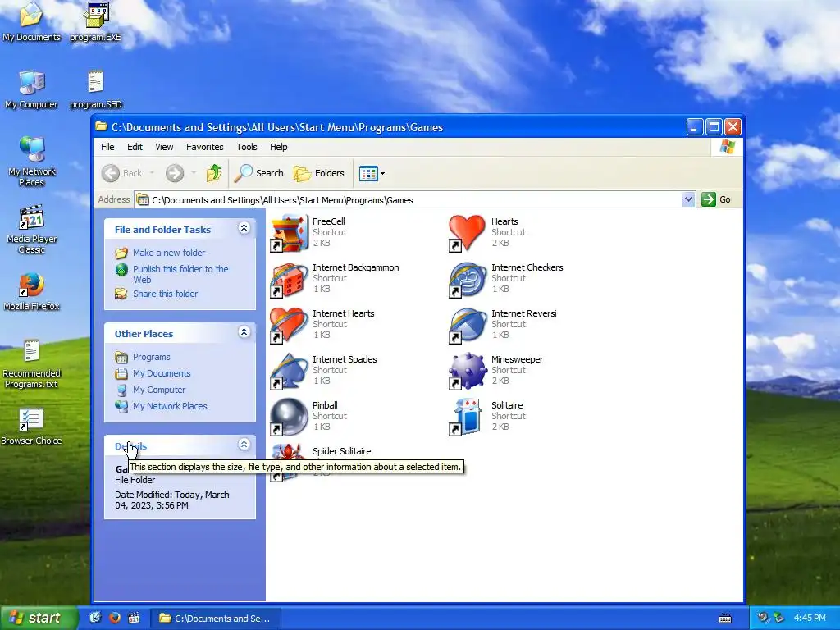Select Media Player Classic desktop icon
The height and width of the screenshot is (630, 840).
[31, 228]
